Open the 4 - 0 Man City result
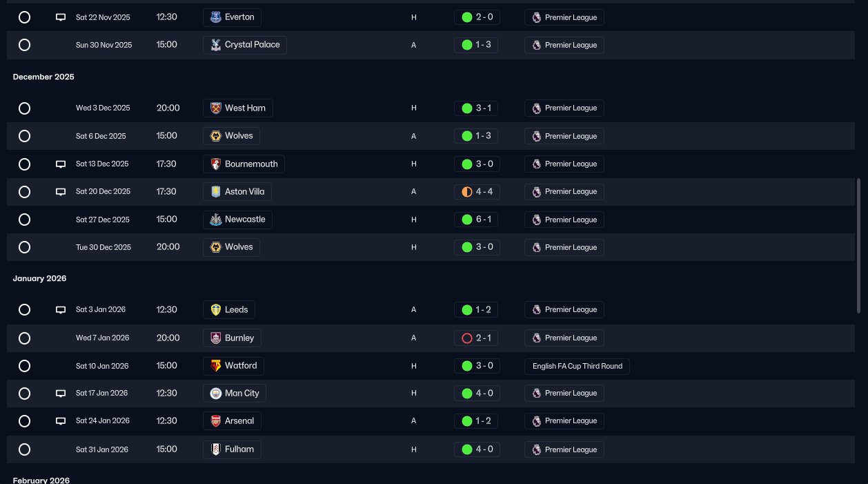Screen dimensions: 868x484 [477, 394]
